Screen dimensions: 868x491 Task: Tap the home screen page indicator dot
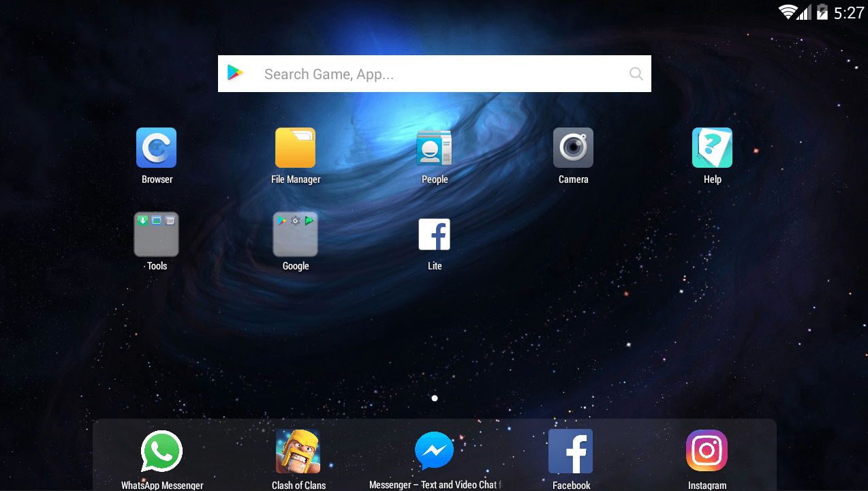tap(435, 398)
